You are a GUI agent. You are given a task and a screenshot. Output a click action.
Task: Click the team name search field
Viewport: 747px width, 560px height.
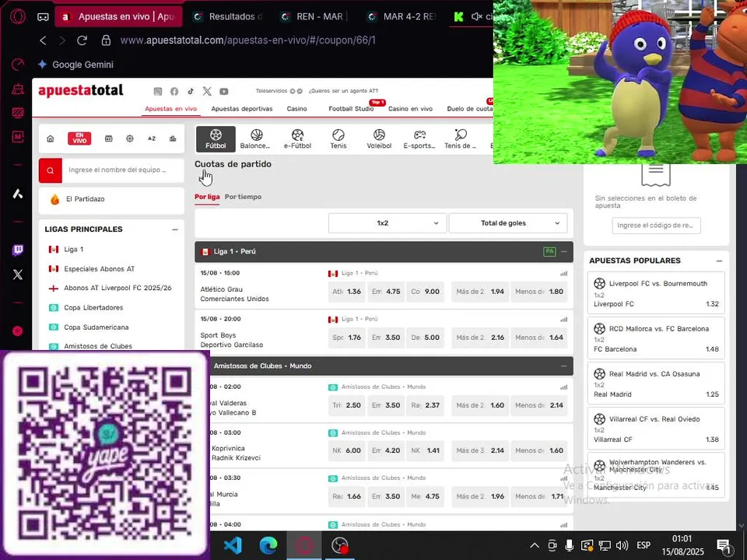click(123, 170)
